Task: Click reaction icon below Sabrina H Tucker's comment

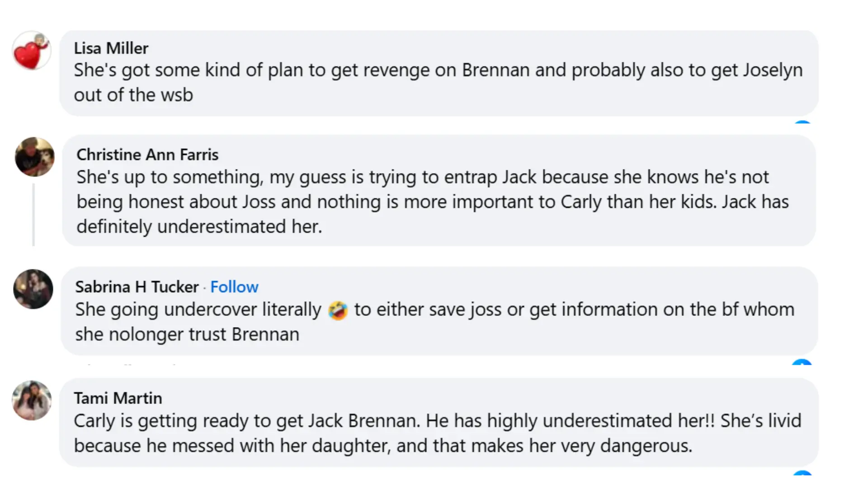Action: coord(802,362)
